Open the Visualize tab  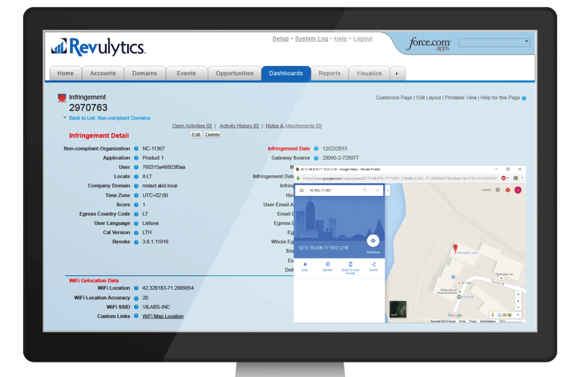(369, 73)
